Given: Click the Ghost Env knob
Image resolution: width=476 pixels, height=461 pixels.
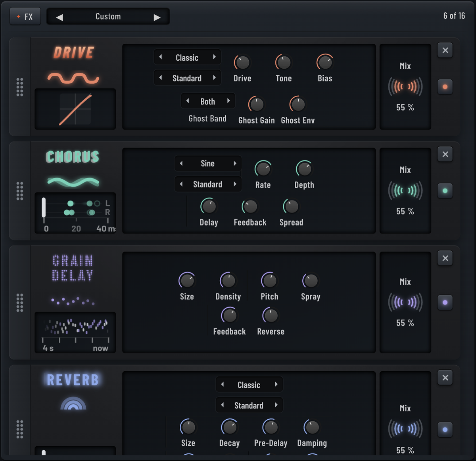Looking at the screenshot, I should click(x=298, y=104).
